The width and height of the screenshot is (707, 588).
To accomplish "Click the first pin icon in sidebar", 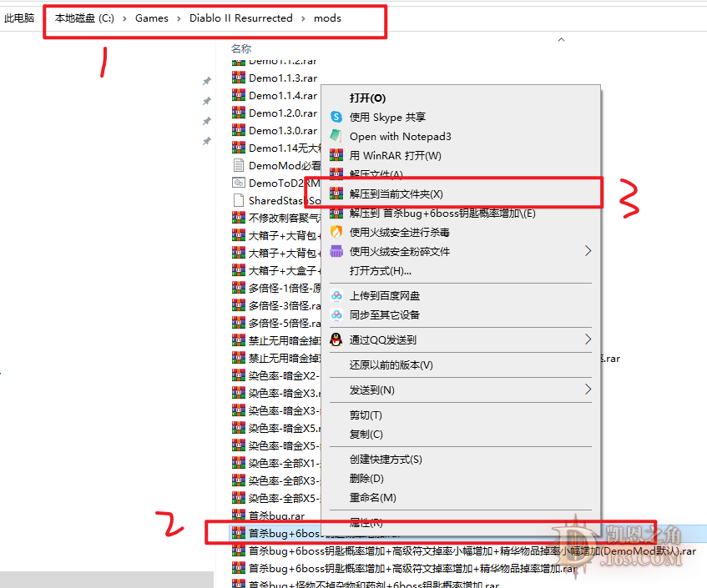I will coord(206,81).
